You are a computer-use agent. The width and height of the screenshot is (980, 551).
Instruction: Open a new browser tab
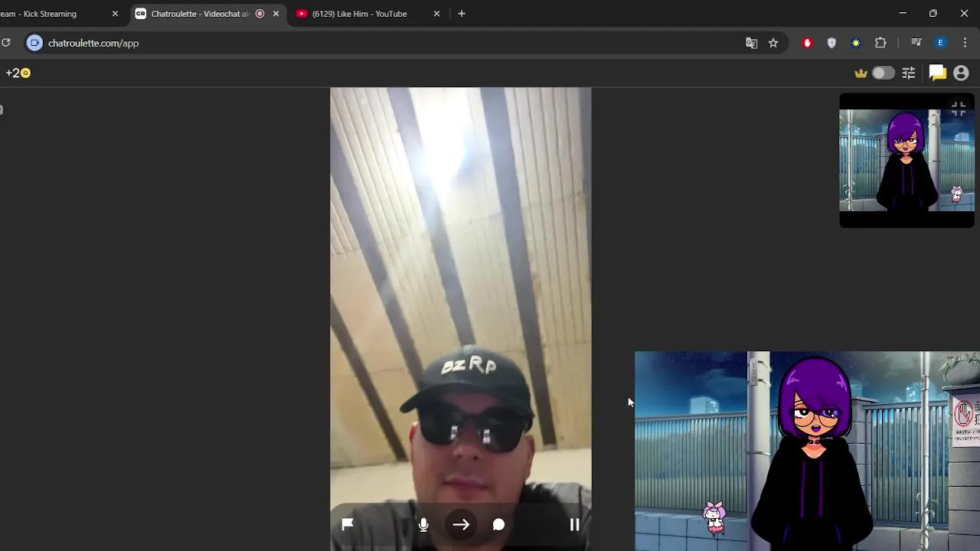pyautogui.click(x=461, y=14)
